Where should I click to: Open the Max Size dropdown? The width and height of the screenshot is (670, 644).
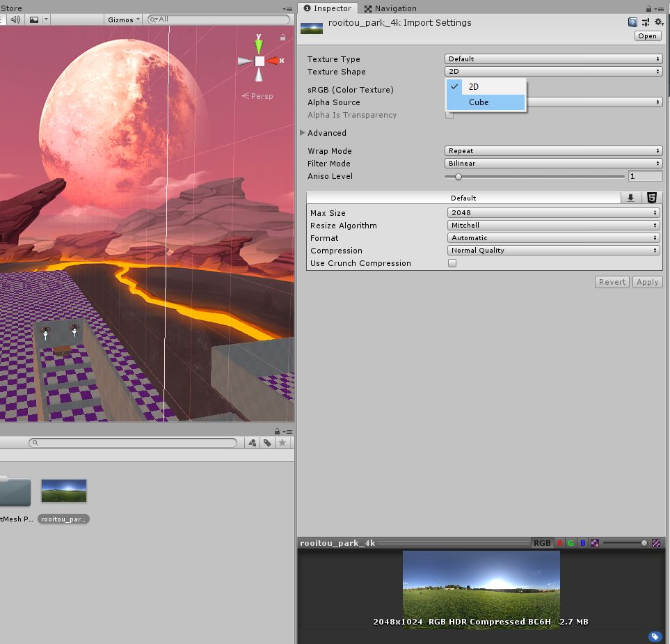pos(553,213)
